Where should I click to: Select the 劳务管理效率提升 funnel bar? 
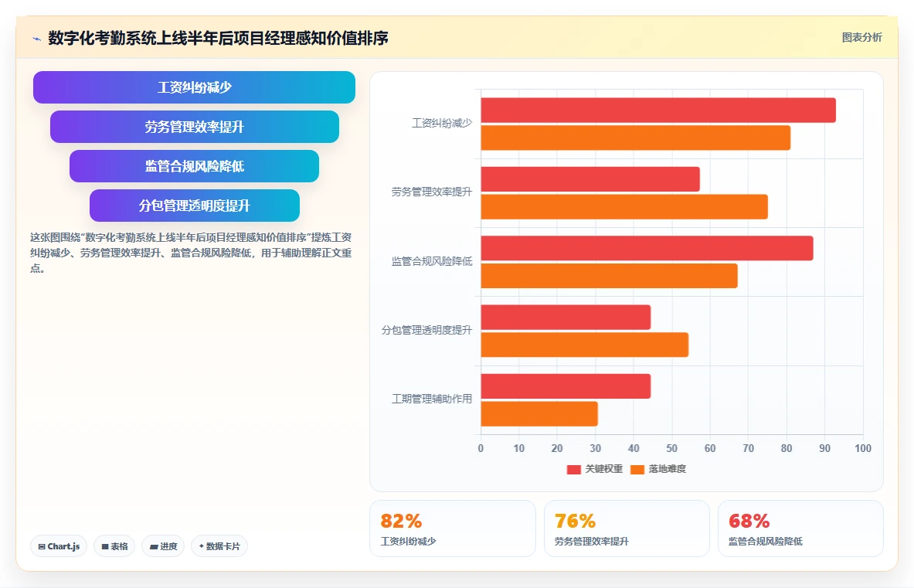(194, 127)
